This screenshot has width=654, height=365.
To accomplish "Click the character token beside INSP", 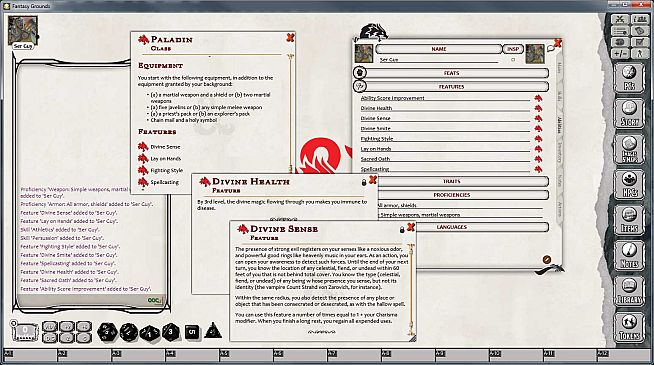I will pos(535,53).
